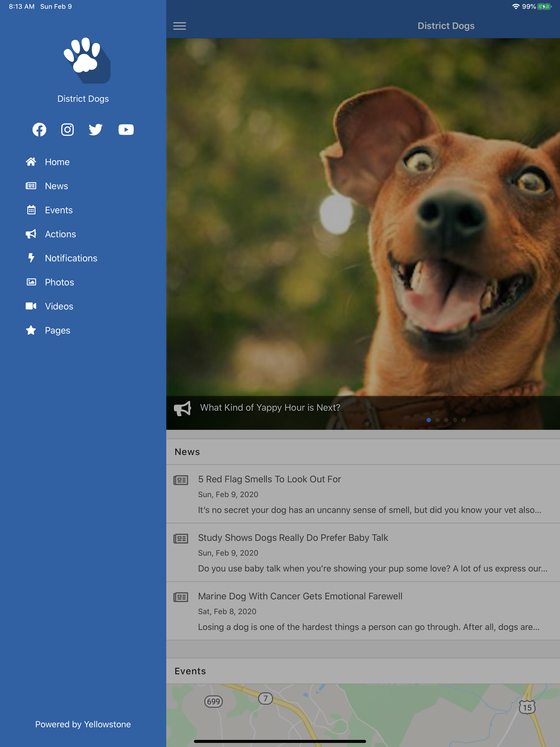560x747 pixels.
Task: Open the Instagram social icon
Action: tap(68, 130)
